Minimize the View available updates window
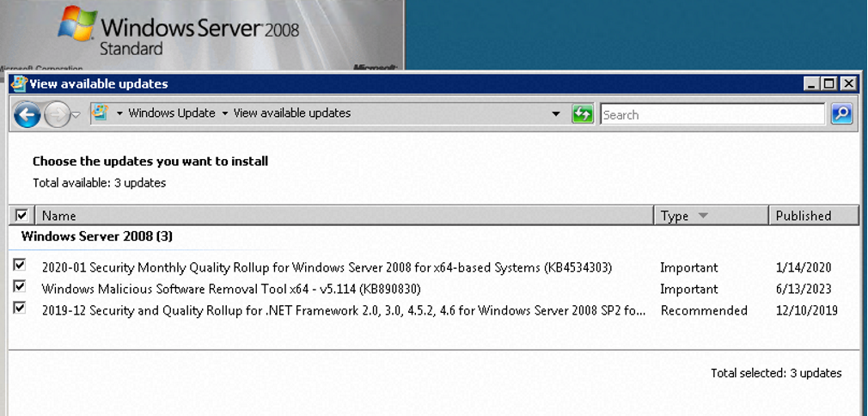868x416 pixels. 811,83
